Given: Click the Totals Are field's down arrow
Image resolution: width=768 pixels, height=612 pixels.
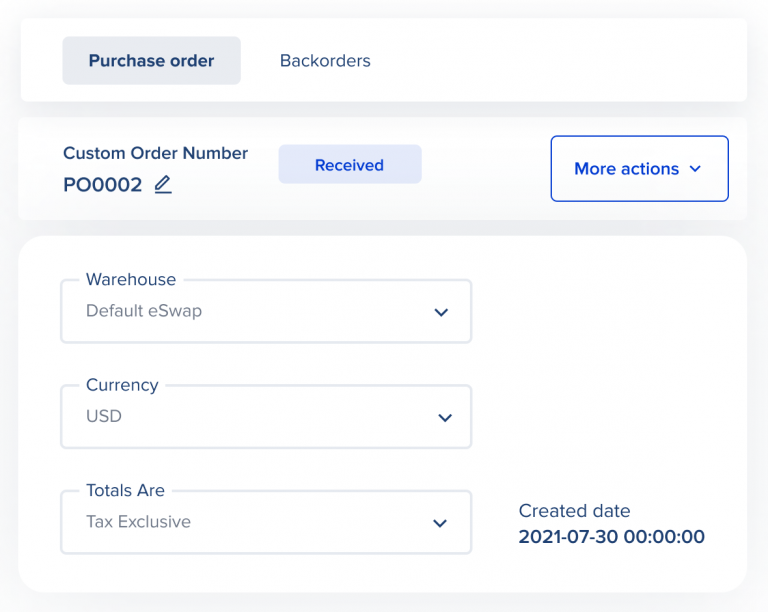Looking at the screenshot, I should click(439, 523).
